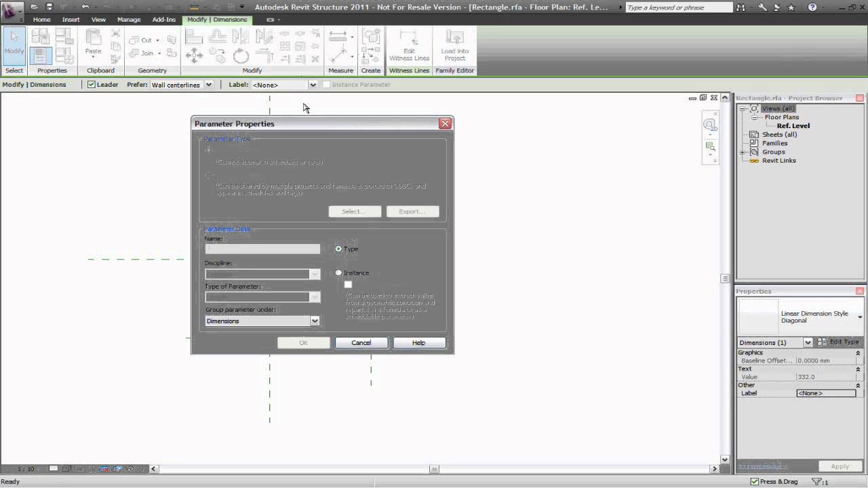The width and height of the screenshot is (868, 488).
Task: Click the Label value field showing None
Action: [826, 393]
